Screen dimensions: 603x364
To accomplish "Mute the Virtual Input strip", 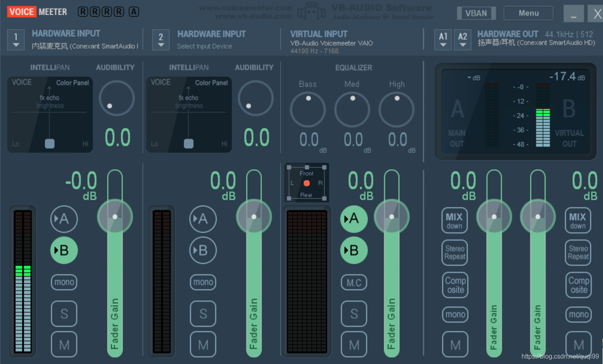I will [354, 344].
